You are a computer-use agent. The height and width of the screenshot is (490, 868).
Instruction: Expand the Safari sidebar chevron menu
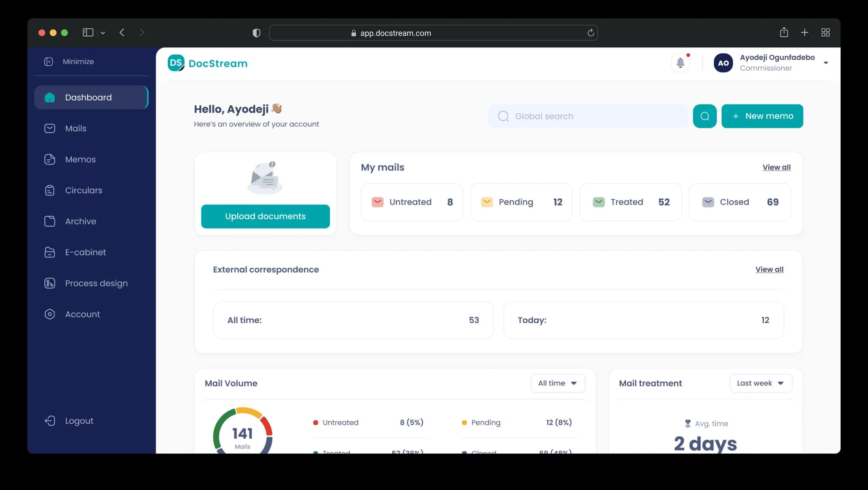[x=103, y=33]
